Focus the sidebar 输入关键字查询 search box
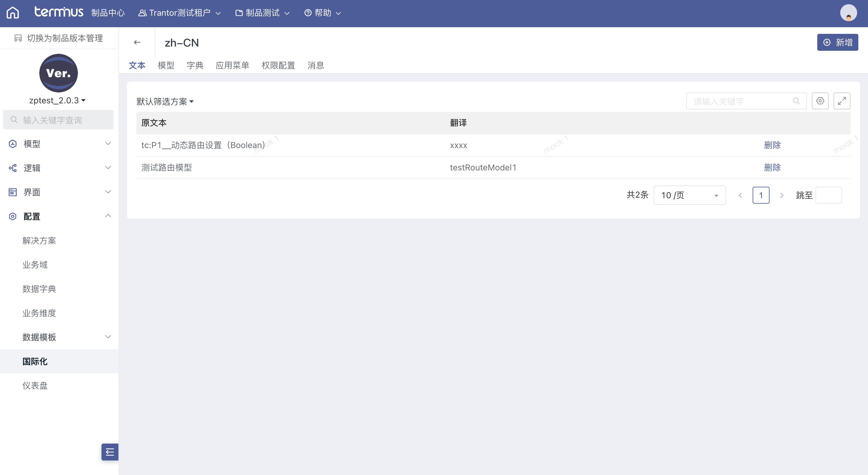 (58, 120)
